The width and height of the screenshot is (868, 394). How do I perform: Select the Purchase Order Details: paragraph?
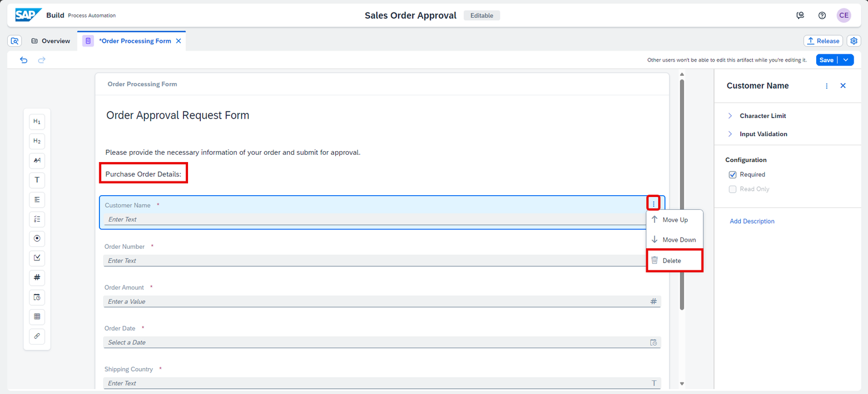pyautogui.click(x=143, y=174)
